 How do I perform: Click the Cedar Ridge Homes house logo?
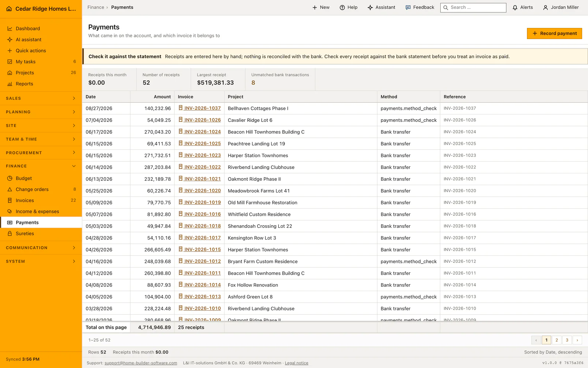click(9, 9)
